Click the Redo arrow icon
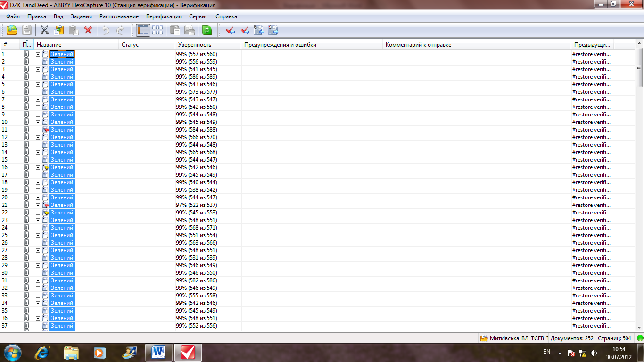 (120, 30)
